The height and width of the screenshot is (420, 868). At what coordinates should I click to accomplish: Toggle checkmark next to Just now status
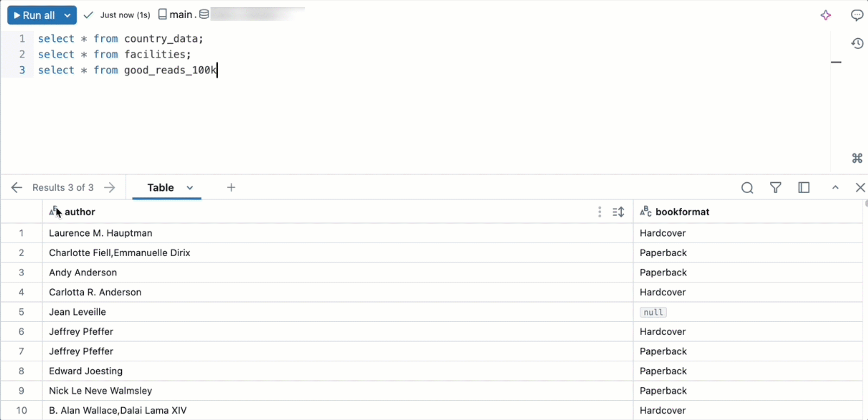pos(87,15)
